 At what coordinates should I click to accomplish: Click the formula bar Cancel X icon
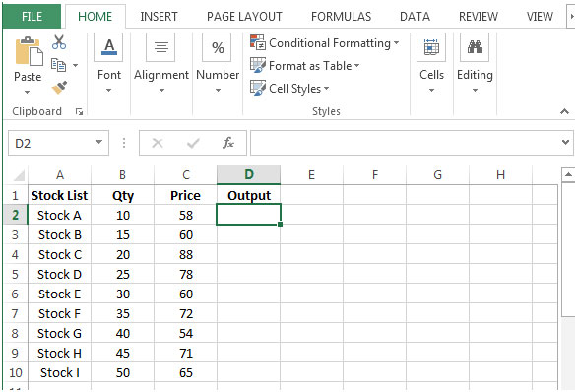pyautogui.click(x=158, y=143)
